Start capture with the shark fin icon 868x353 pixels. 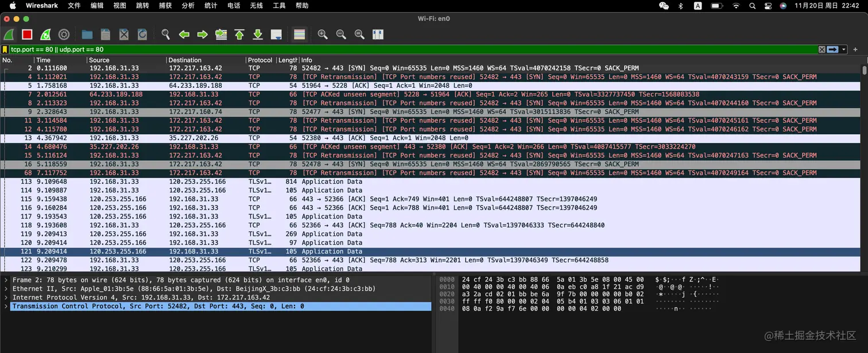coord(9,34)
